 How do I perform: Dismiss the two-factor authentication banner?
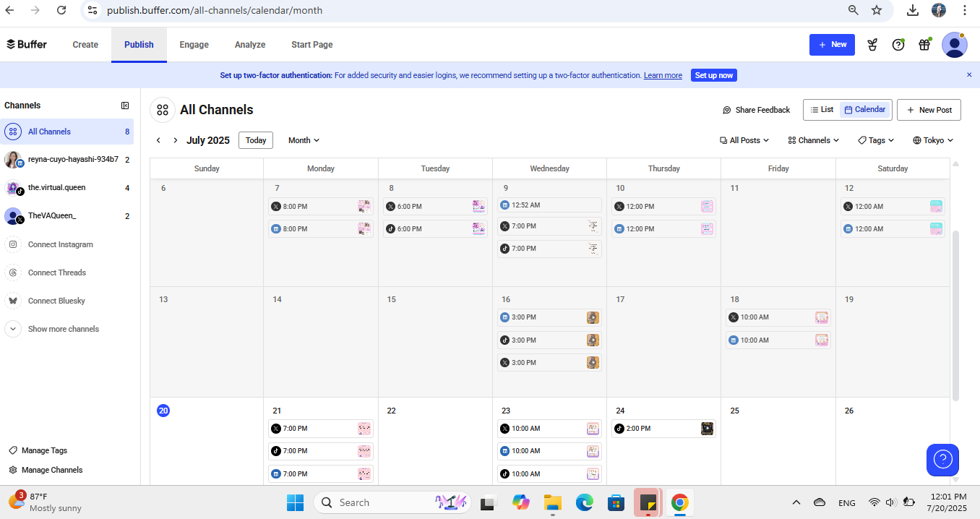coord(969,74)
